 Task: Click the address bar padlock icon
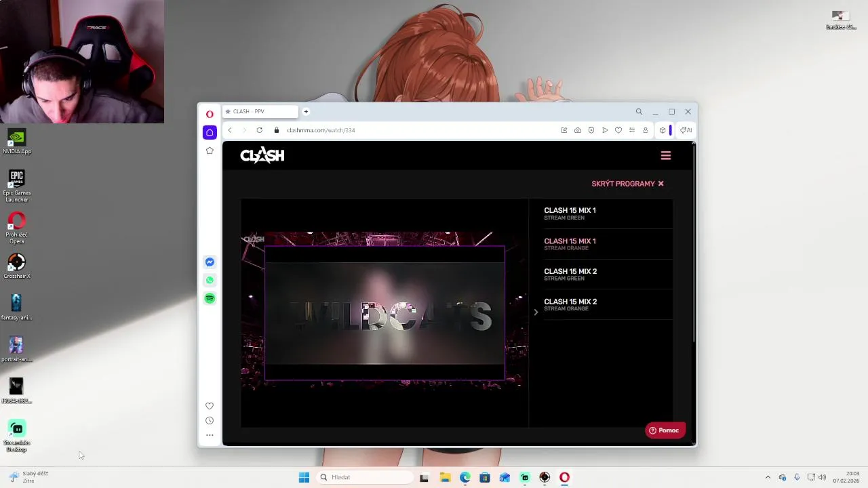click(277, 130)
